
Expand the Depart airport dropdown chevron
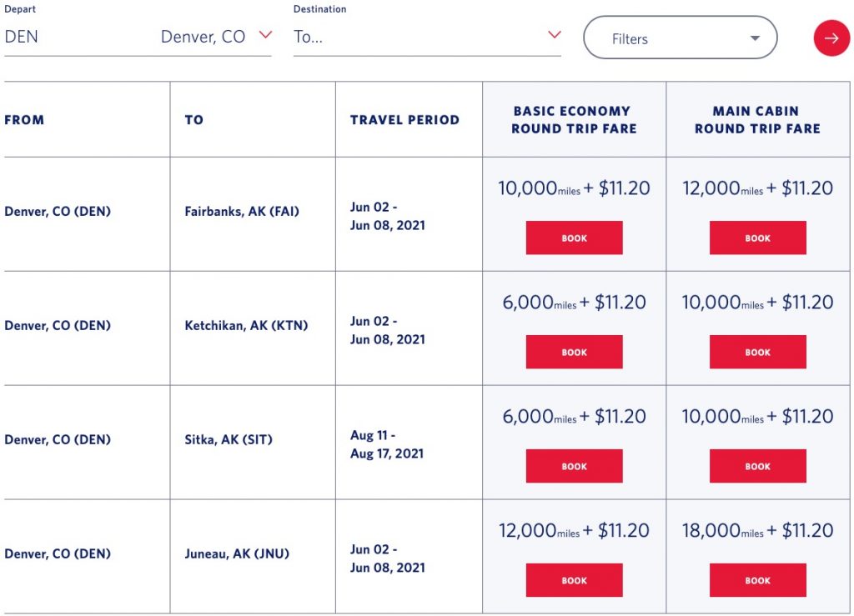click(265, 35)
